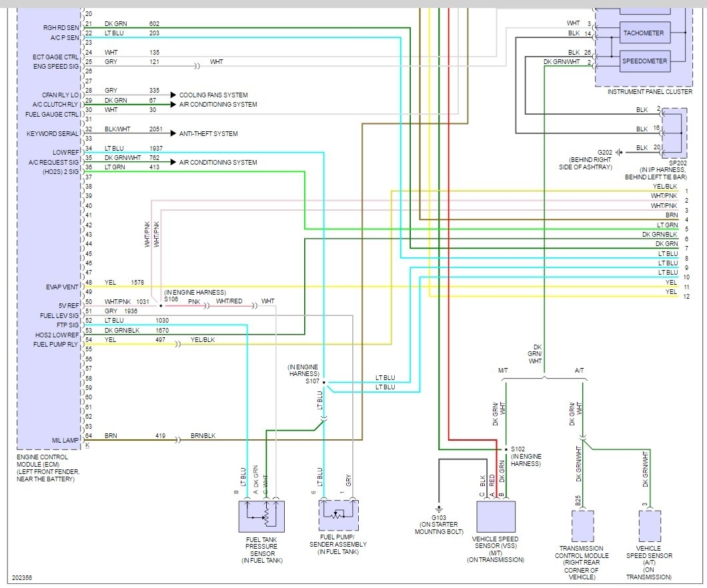
Task: Select the Vehicle Speed Sensor (M/T) box
Action: pos(496,517)
